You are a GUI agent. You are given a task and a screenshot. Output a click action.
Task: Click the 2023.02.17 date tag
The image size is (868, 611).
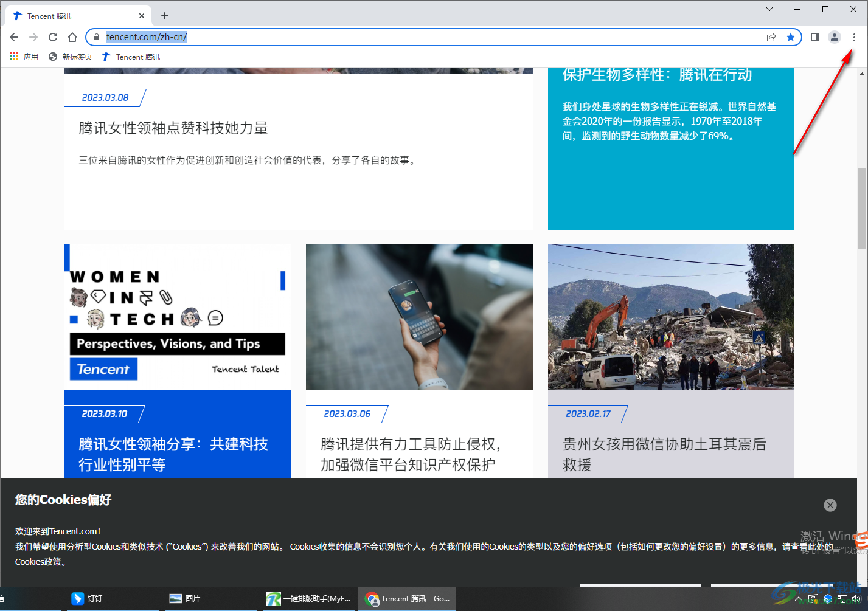(588, 414)
